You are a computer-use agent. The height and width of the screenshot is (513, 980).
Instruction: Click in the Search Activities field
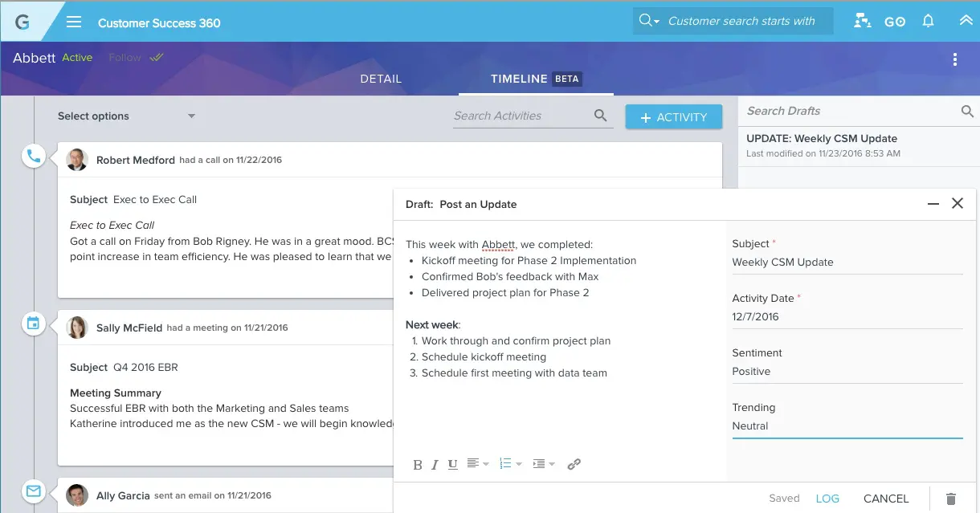tap(521, 116)
